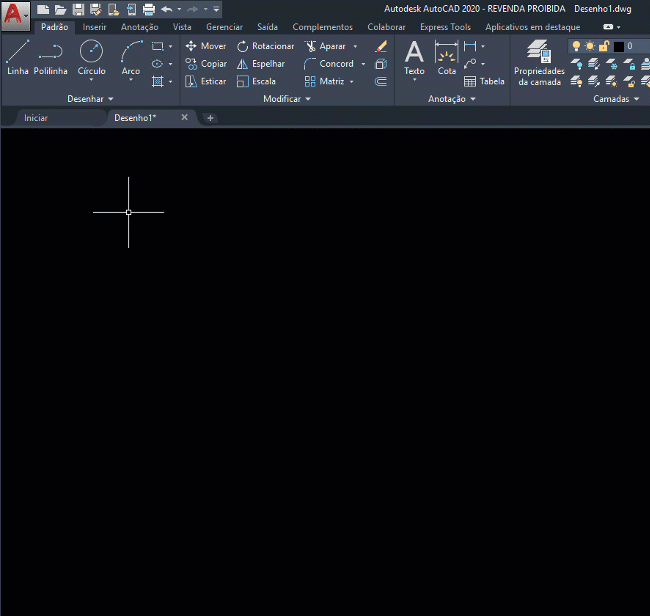Click the Save As icon
The image size is (650, 616).
96,9
